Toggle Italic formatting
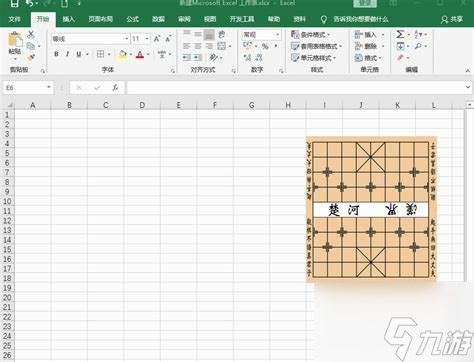 (x=68, y=54)
